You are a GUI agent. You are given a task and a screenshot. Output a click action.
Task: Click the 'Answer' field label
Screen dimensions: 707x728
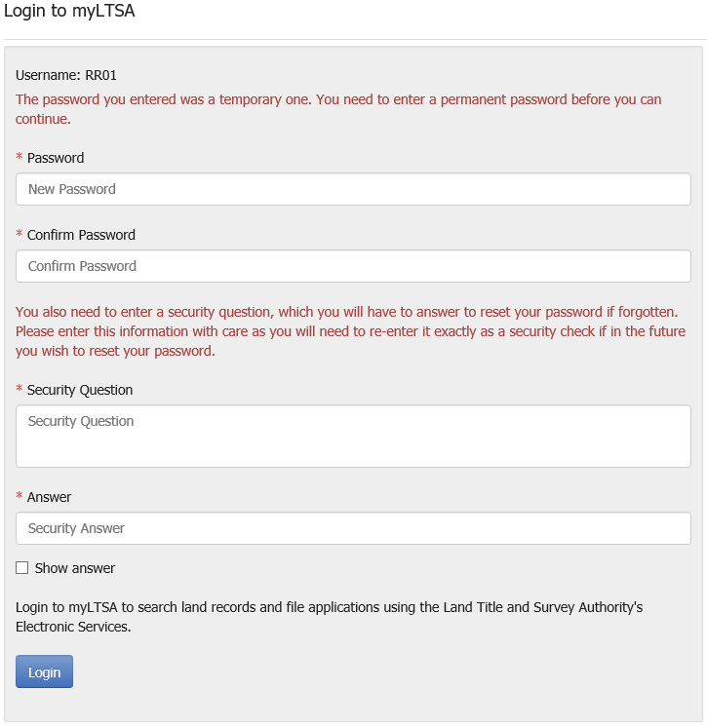49,497
